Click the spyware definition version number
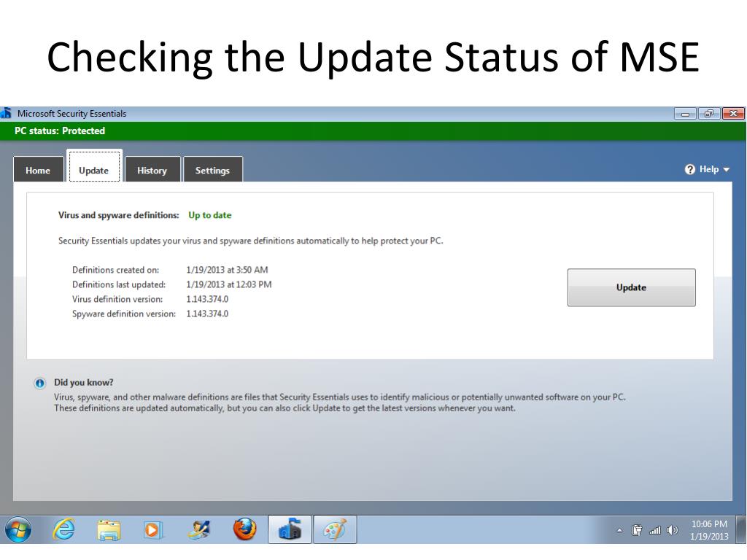This screenshot has height=560, width=747. (207, 314)
